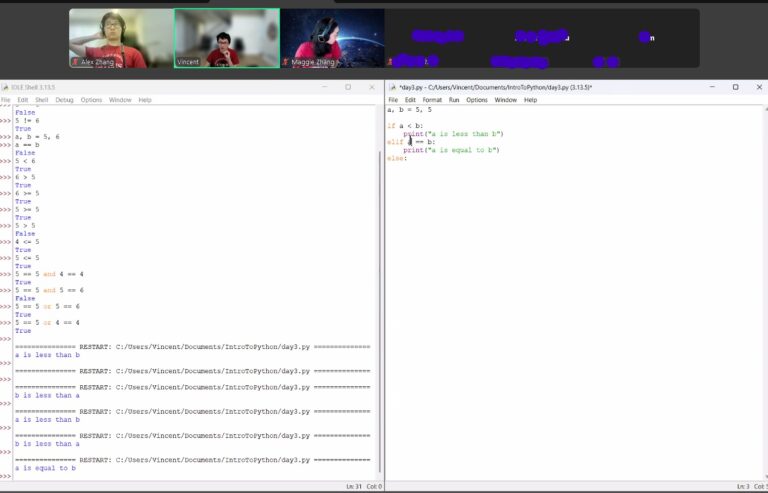
Task: Click the shell line '5 != 6'
Action: (27, 120)
